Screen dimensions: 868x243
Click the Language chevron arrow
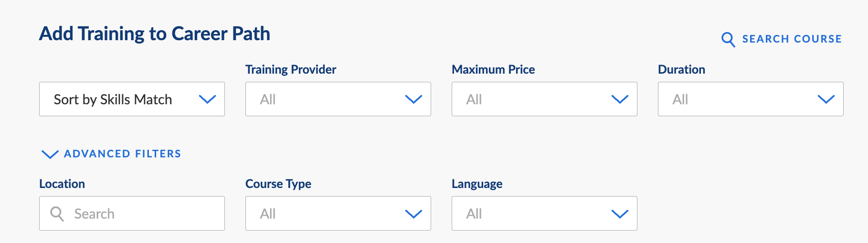click(x=620, y=214)
